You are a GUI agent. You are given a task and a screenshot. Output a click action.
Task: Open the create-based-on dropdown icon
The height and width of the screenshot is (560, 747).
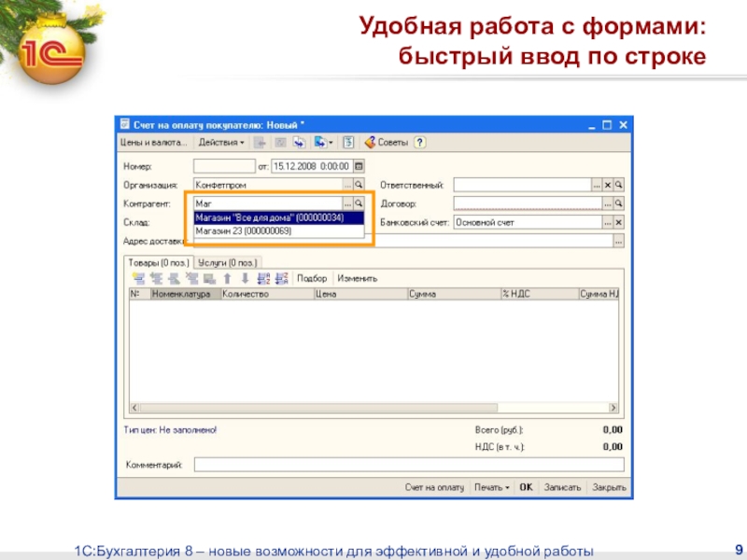pyautogui.click(x=323, y=143)
